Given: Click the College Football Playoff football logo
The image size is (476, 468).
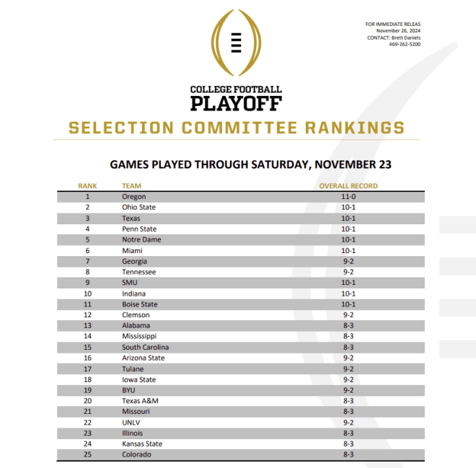Looking at the screenshot, I should coord(236,43).
